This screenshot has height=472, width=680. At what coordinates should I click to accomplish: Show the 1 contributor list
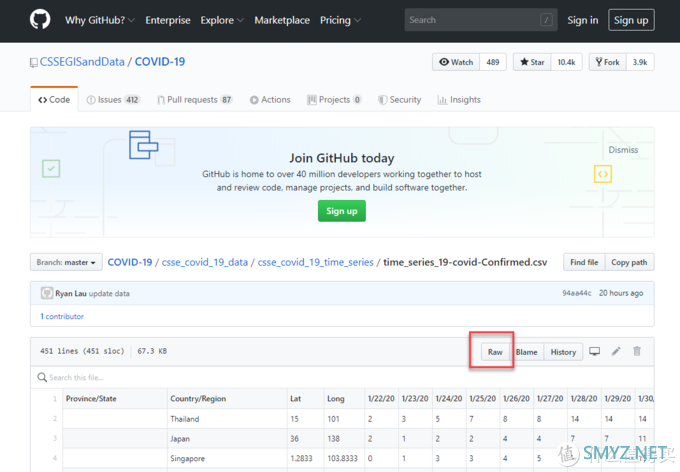click(x=62, y=316)
